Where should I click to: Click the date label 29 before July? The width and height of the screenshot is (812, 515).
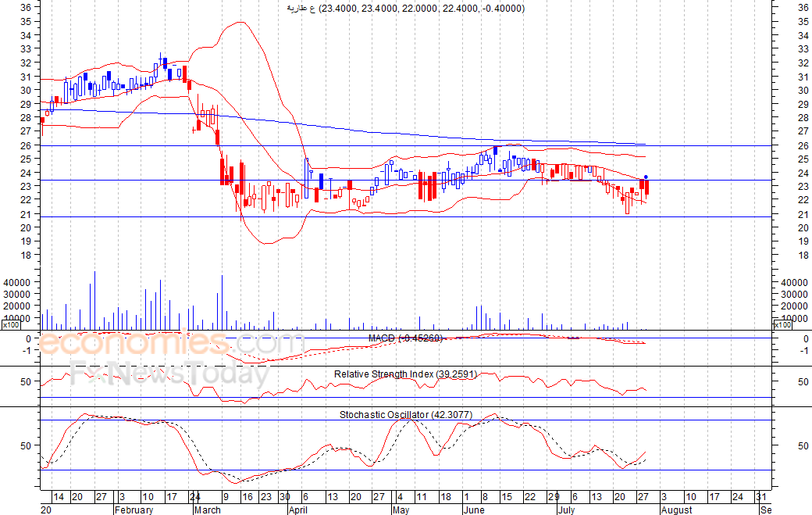554,497
